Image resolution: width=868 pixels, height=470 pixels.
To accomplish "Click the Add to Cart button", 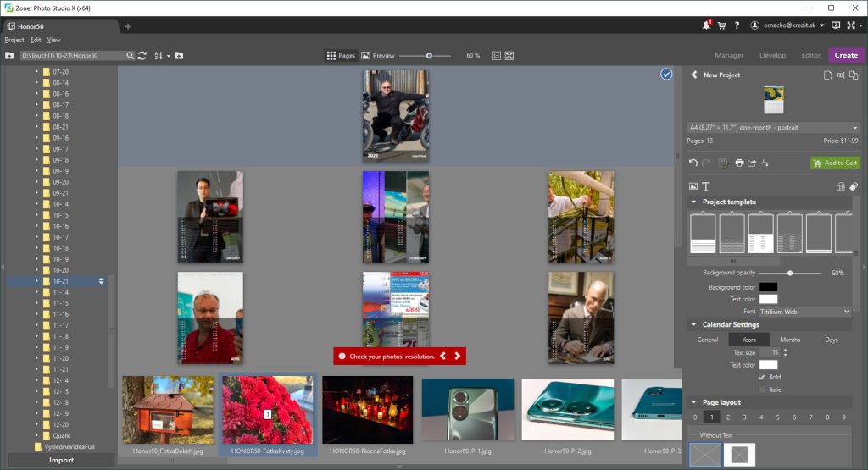I will (834, 163).
